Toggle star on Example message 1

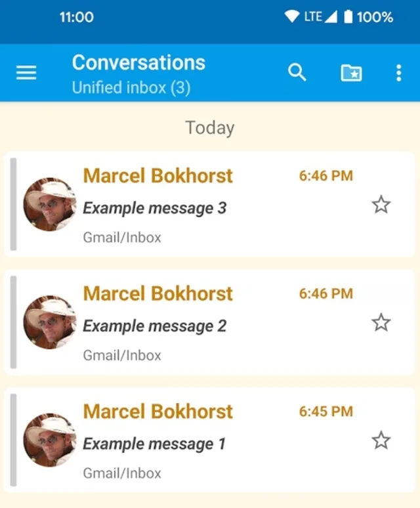point(381,440)
